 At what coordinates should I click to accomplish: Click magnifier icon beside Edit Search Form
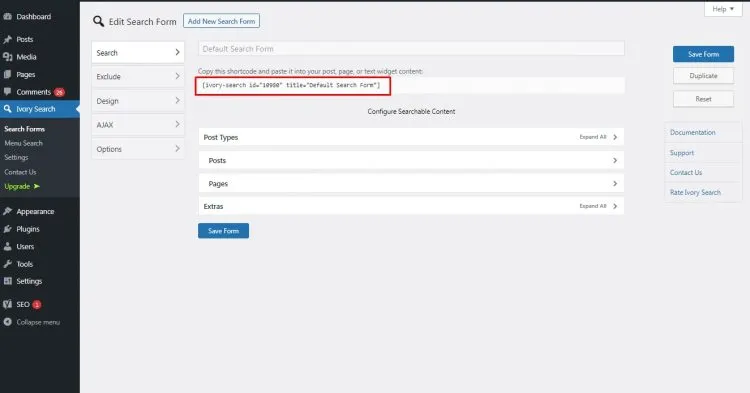pyautogui.click(x=99, y=22)
